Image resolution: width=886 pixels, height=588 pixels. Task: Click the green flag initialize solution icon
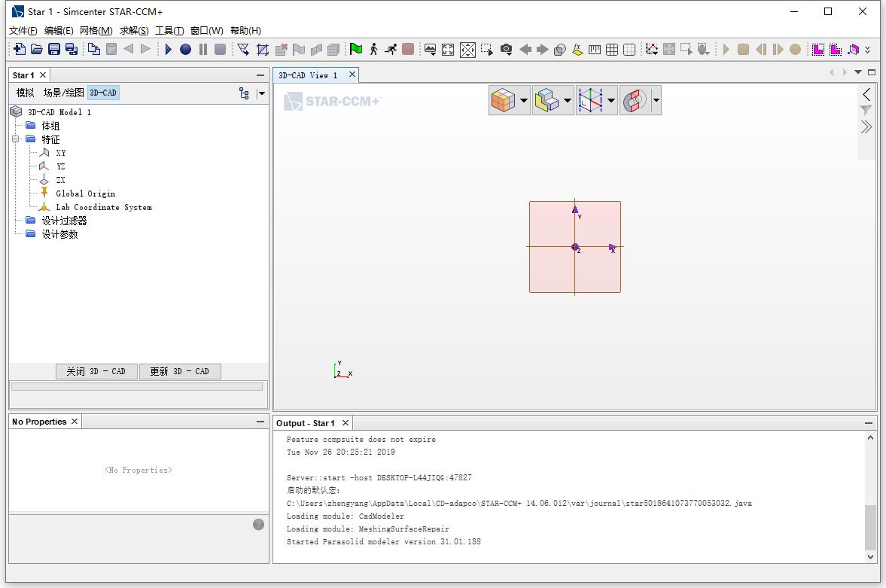[356, 49]
